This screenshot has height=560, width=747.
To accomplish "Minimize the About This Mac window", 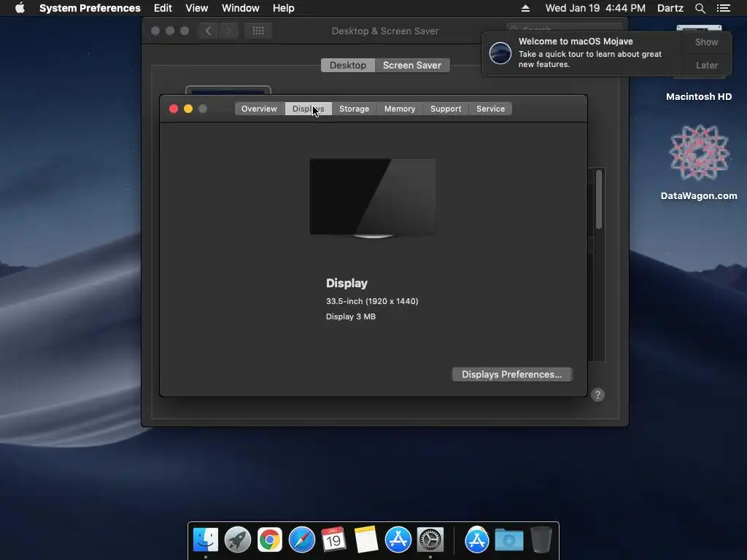I will 188,109.
